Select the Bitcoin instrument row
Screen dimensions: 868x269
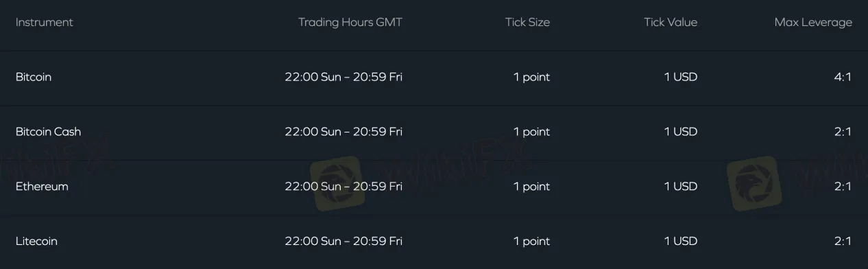point(434,77)
